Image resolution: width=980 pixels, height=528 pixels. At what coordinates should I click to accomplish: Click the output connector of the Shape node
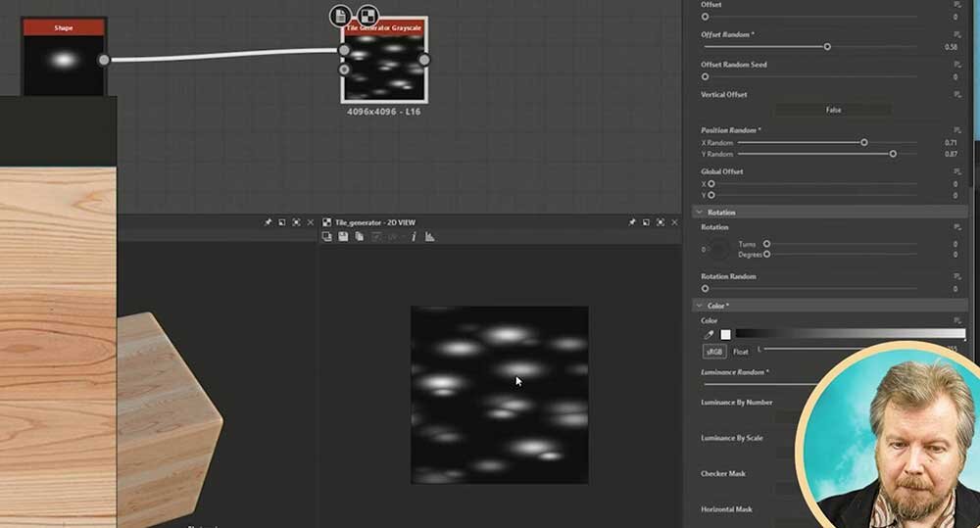[x=104, y=60]
